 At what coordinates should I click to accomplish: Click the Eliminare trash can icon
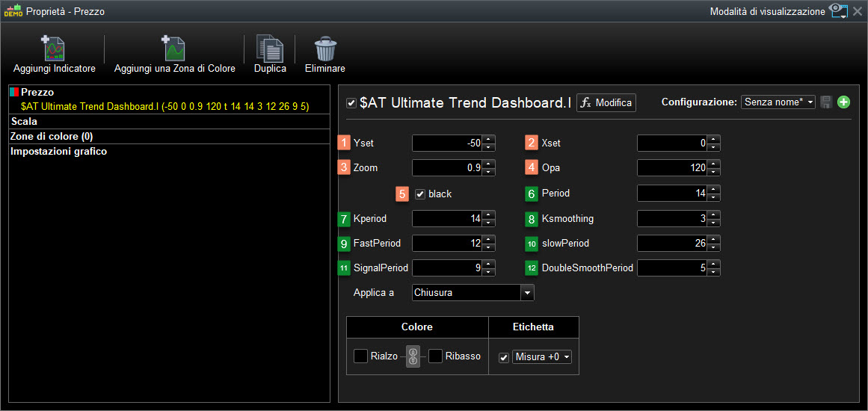click(325, 49)
